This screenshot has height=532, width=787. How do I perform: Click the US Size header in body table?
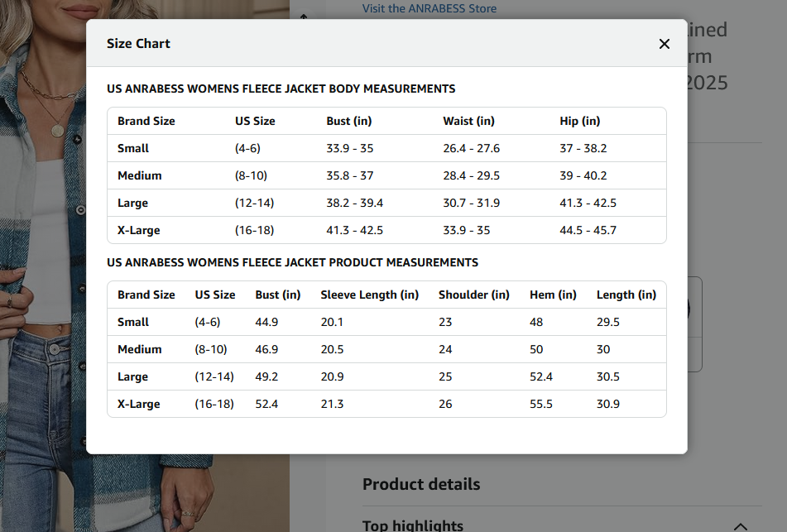tap(255, 121)
